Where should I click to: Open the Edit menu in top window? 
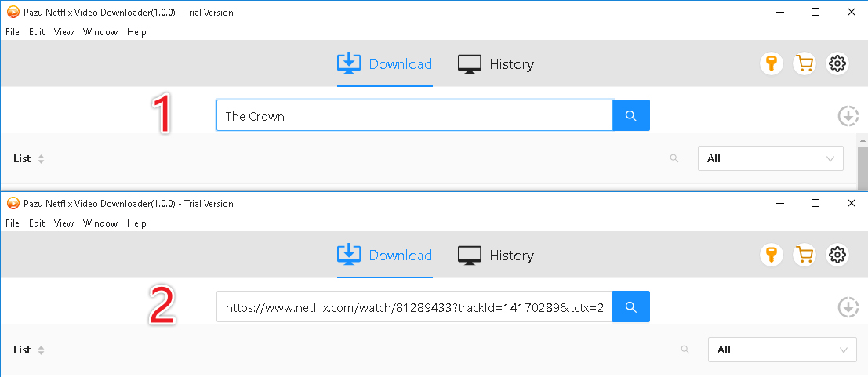click(x=37, y=32)
